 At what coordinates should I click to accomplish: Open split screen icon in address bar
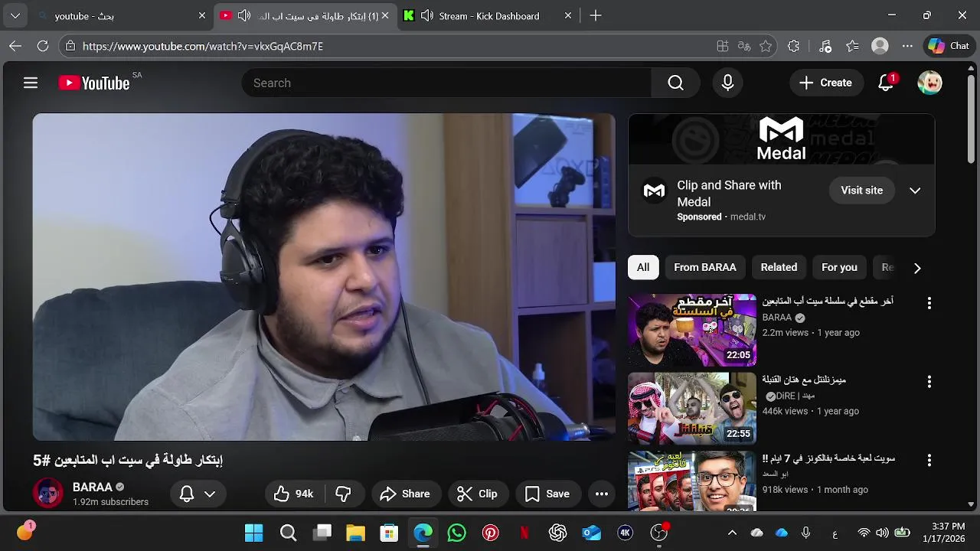coord(722,46)
